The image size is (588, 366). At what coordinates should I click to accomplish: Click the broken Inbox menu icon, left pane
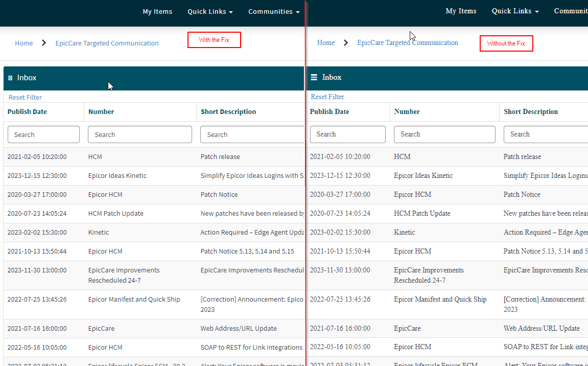(x=10, y=78)
